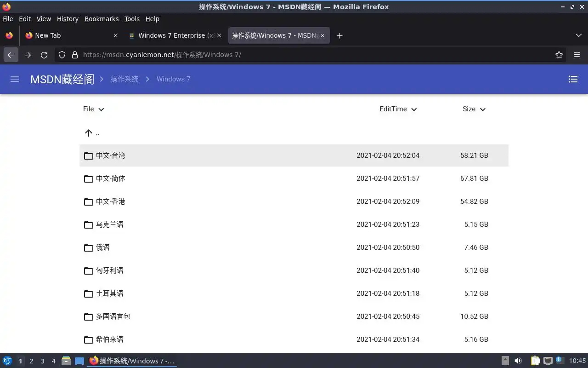Image resolution: width=588 pixels, height=368 pixels.
Task: Reload the page with the refresh icon
Action: click(44, 55)
